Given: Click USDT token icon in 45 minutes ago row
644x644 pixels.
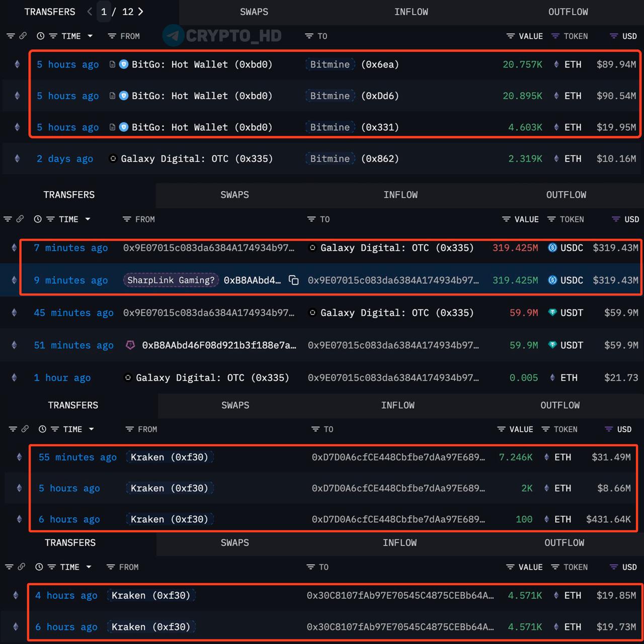Looking at the screenshot, I should pos(552,312).
